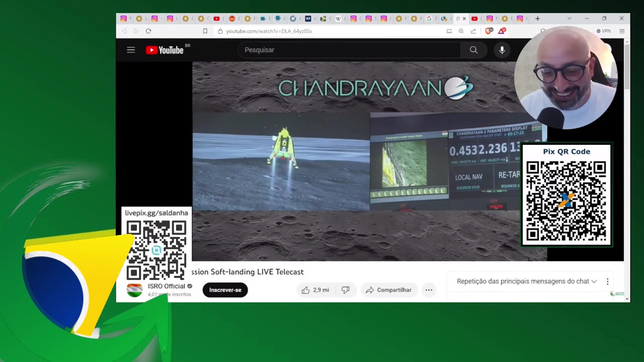Viewport: 644px width, 362px height.
Task: Open YouTube guide hamburger menu
Action: click(x=131, y=50)
